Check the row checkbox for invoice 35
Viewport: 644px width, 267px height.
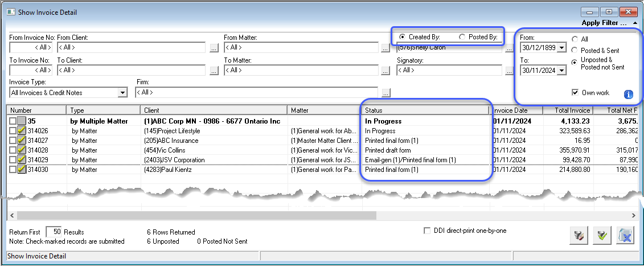pyautogui.click(x=13, y=121)
